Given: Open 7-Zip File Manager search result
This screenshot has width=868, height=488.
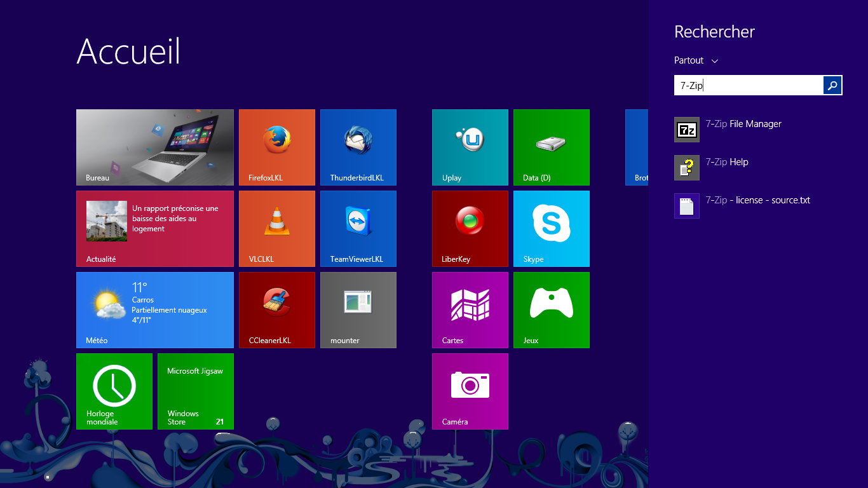Looking at the screenshot, I should click(758, 130).
